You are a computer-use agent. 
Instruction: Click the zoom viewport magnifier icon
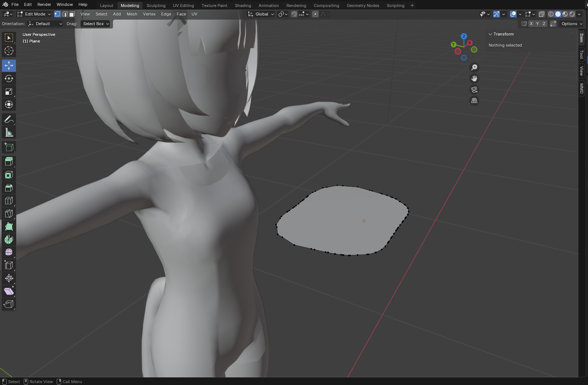(474, 67)
